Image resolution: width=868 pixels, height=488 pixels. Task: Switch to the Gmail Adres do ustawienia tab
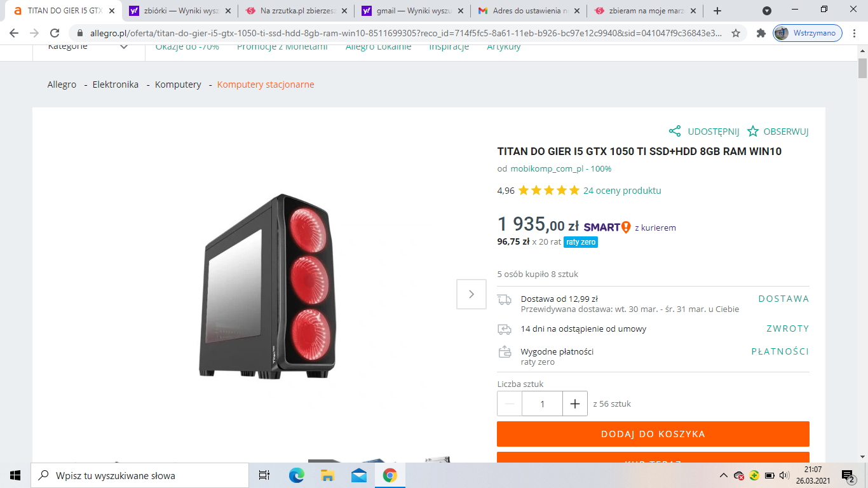(529, 11)
